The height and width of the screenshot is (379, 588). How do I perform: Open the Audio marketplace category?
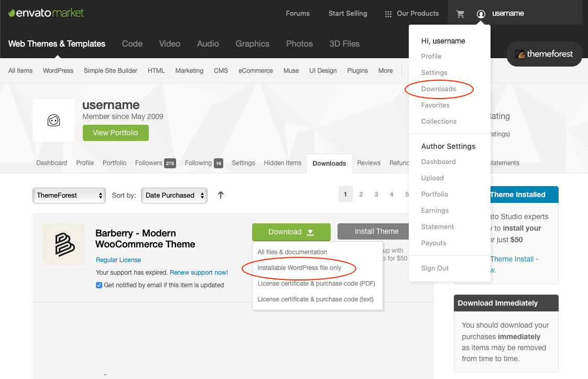[208, 44]
